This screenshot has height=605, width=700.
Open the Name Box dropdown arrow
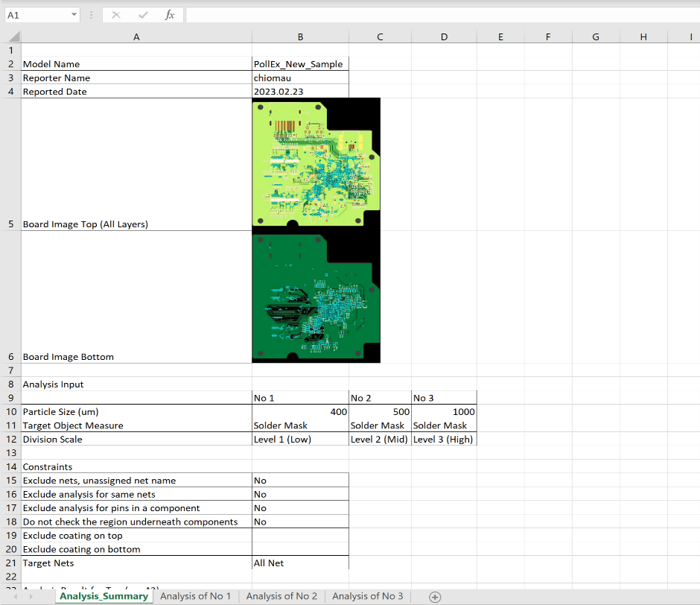click(x=74, y=15)
